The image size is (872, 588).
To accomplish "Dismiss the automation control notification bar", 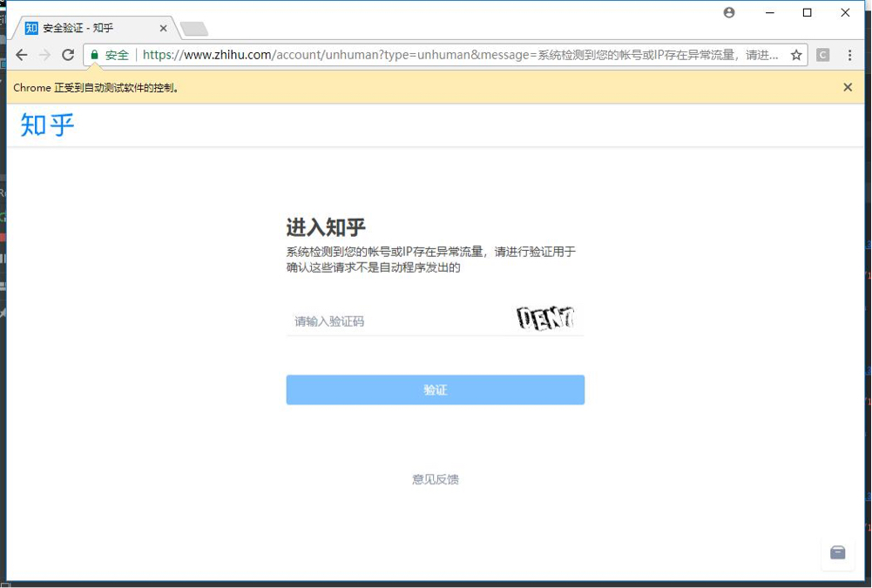I will pos(848,87).
